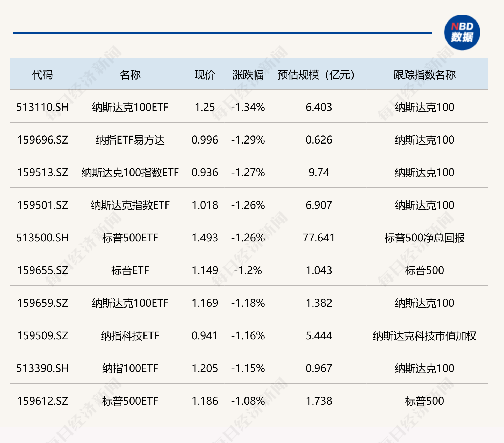This screenshot has width=504, height=443.
Task: Select the name 标普ETF
Action: click(x=130, y=270)
